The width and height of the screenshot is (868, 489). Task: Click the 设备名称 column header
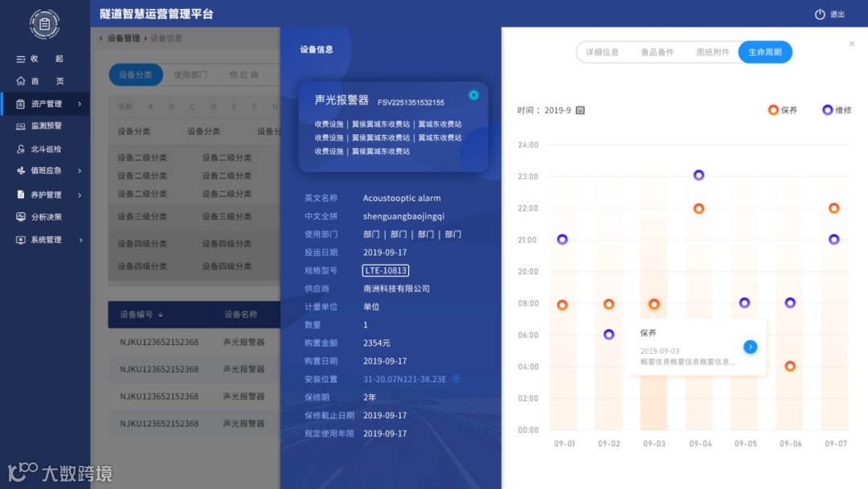[x=241, y=314]
